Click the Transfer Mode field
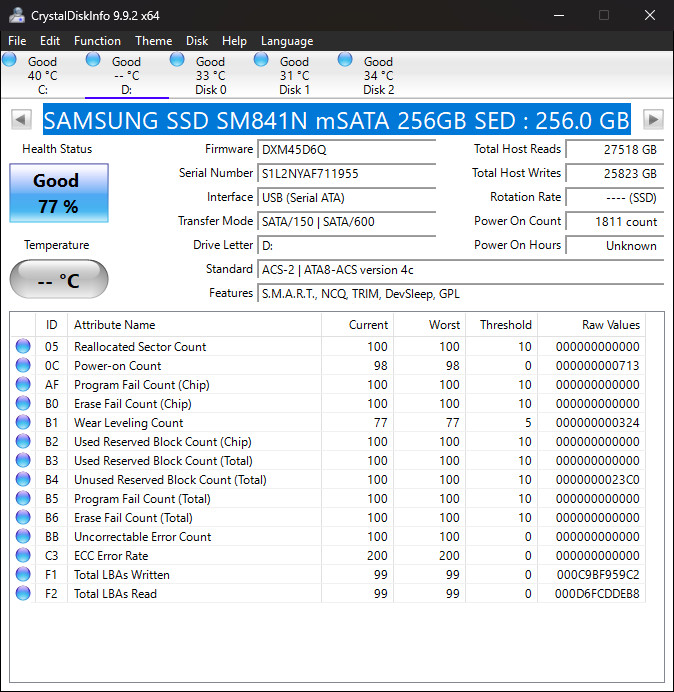This screenshot has height=692, width=674. tap(346, 221)
